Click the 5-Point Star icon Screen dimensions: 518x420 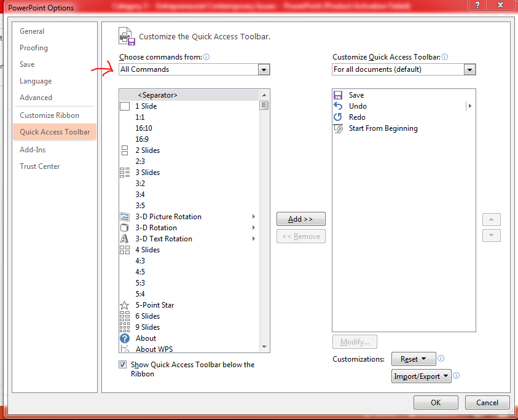[x=125, y=305]
